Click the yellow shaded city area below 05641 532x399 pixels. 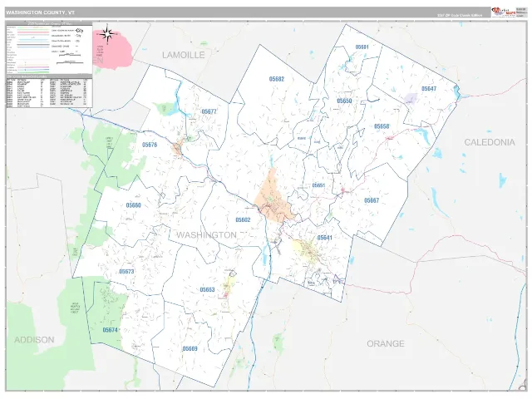coord(305,249)
